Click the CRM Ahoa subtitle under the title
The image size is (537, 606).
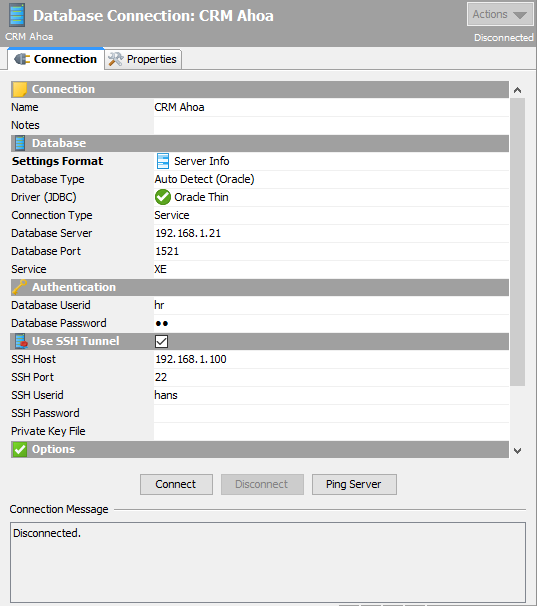[29, 37]
